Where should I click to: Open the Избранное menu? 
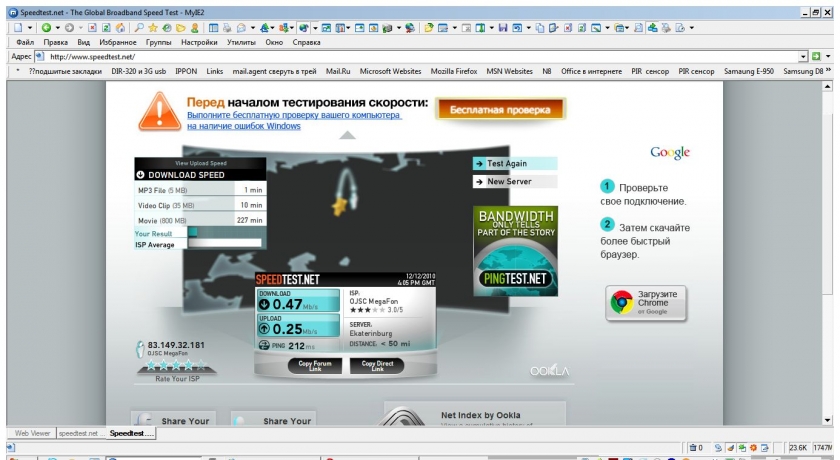click(x=117, y=42)
